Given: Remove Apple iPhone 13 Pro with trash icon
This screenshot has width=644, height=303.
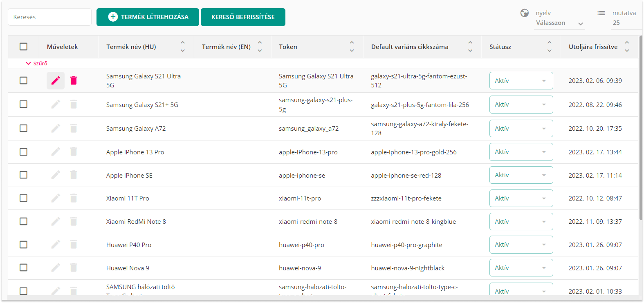Looking at the screenshot, I should pyautogui.click(x=74, y=152).
